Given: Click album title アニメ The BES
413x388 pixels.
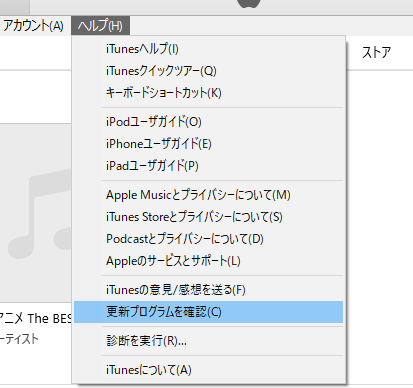Looking at the screenshot, I should coord(35,318).
